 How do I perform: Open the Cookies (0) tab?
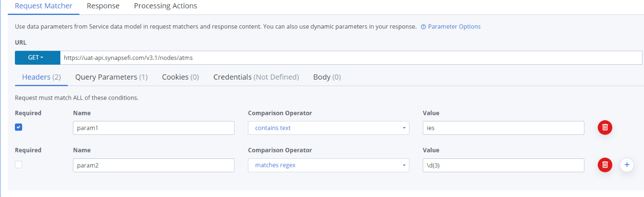click(180, 77)
